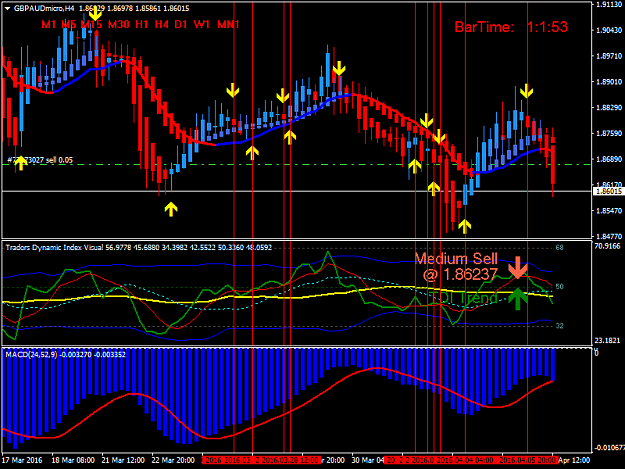Click the 21 Mar 12:00 date label
The image size is (625, 469).
(x=123, y=460)
